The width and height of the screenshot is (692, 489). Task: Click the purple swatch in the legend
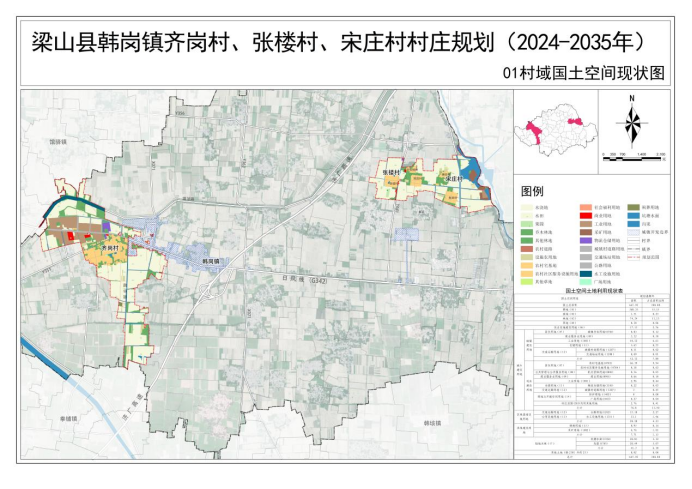click(x=584, y=242)
